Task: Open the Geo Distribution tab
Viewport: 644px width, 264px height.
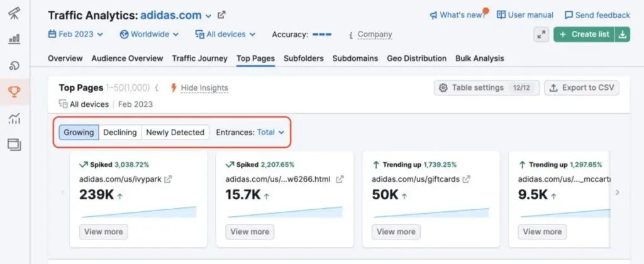Action: click(416, 58)
